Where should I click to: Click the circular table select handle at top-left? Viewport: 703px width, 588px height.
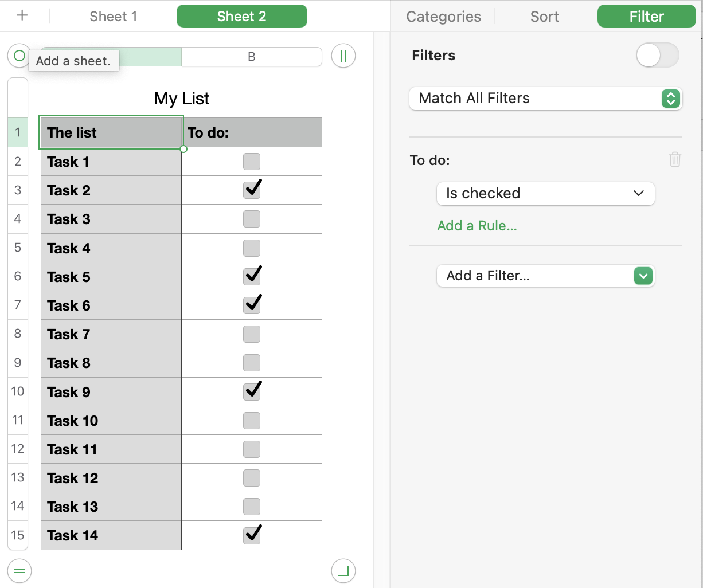click(19, 56)
